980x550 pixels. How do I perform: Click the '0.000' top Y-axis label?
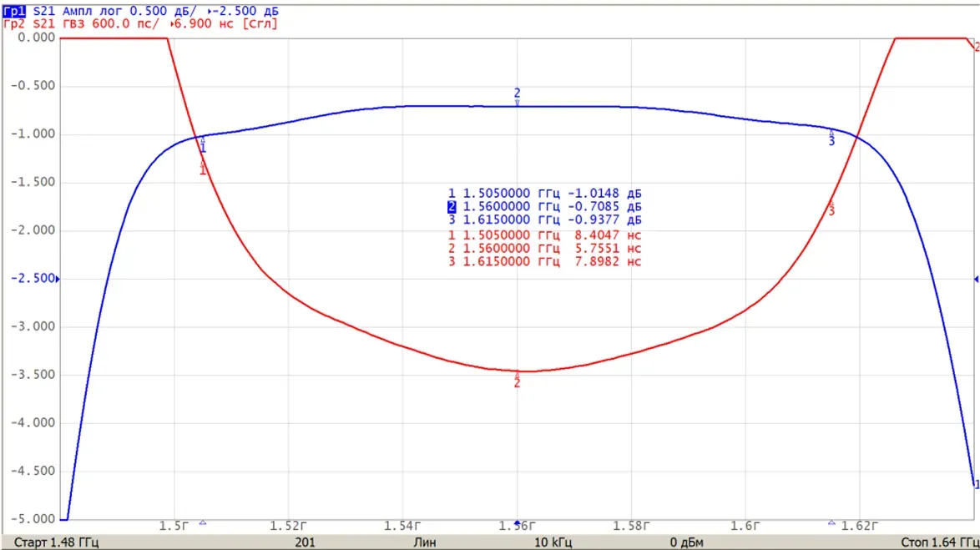coord(36,38)
